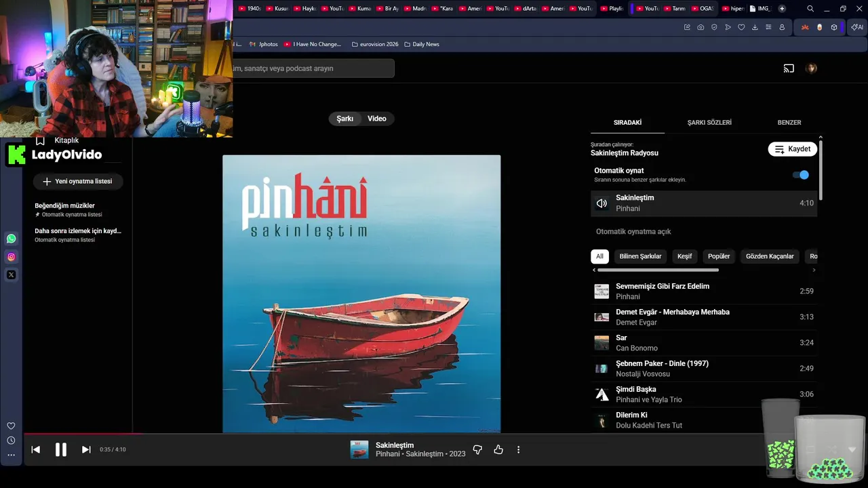
Task: Play Sar by Can Bonomo
Action: coord(704,343)
